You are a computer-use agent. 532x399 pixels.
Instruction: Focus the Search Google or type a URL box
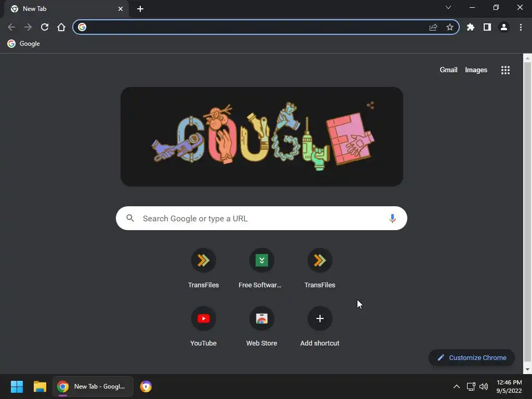(261, 218)
